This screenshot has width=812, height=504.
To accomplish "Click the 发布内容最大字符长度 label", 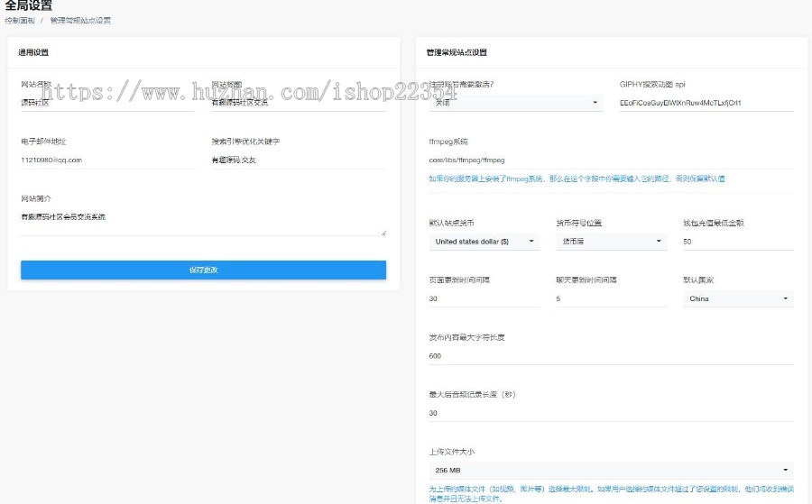I will (x=466, y=337).
